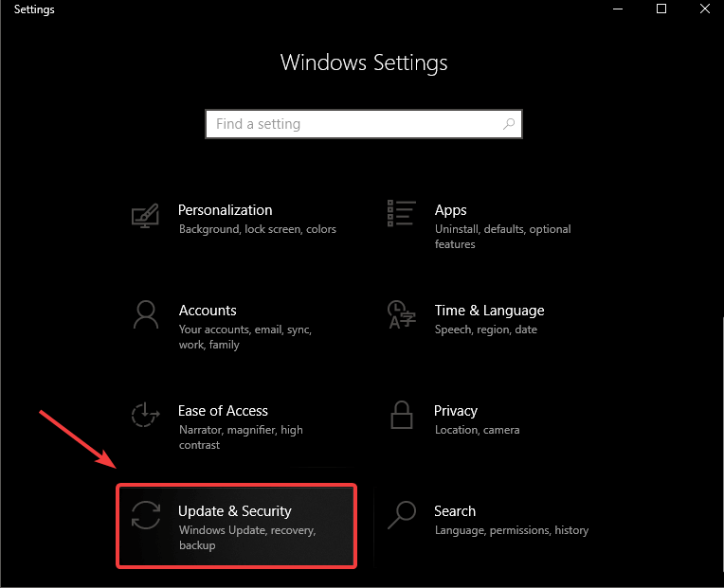Select the Accounts title text

coord(207,311)
